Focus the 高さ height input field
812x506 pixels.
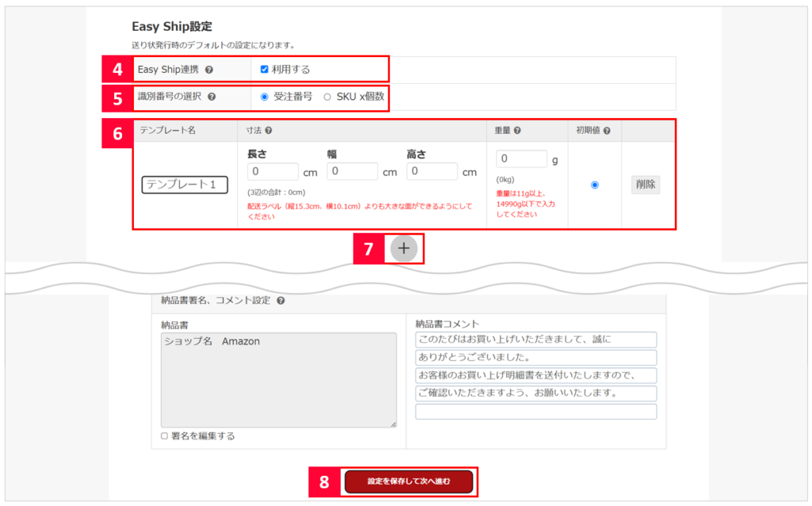[x=431, y=171]
